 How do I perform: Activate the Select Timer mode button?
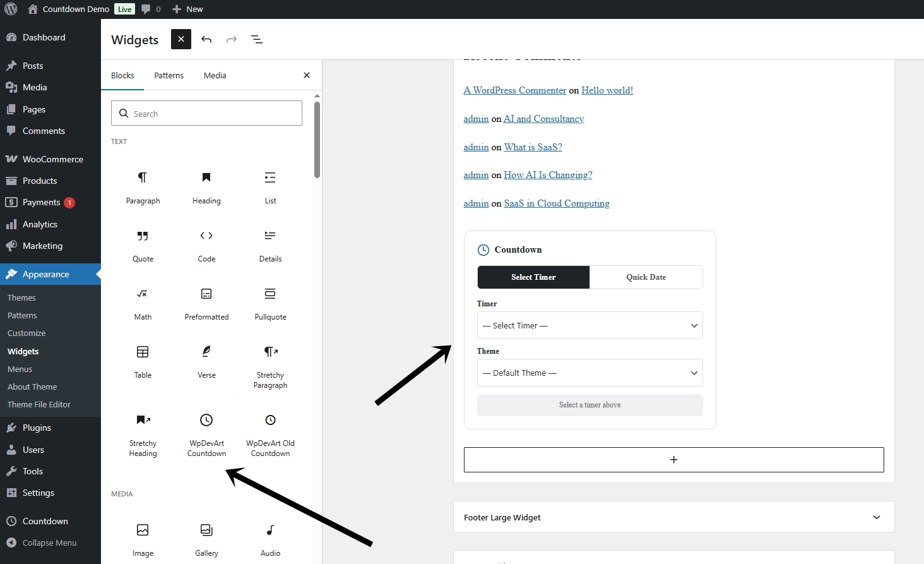(x=533, y=277)
